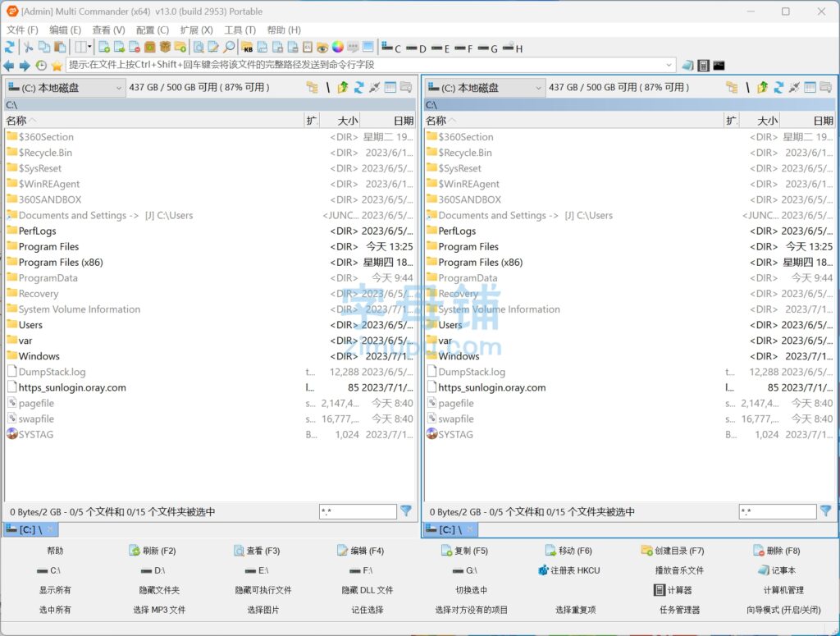Expand the command line history dropdown arrow
Image resolution: width=840 pixels, height=636 pixels.
pos(669,66)
